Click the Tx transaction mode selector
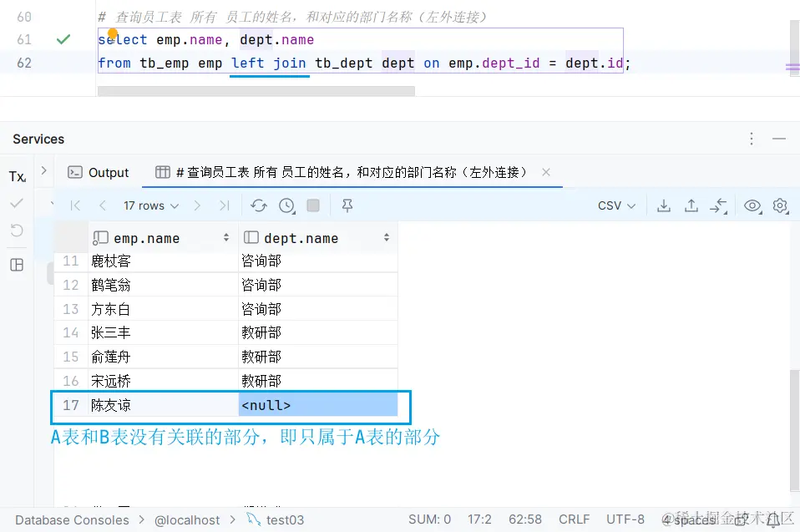 (18, 176)
